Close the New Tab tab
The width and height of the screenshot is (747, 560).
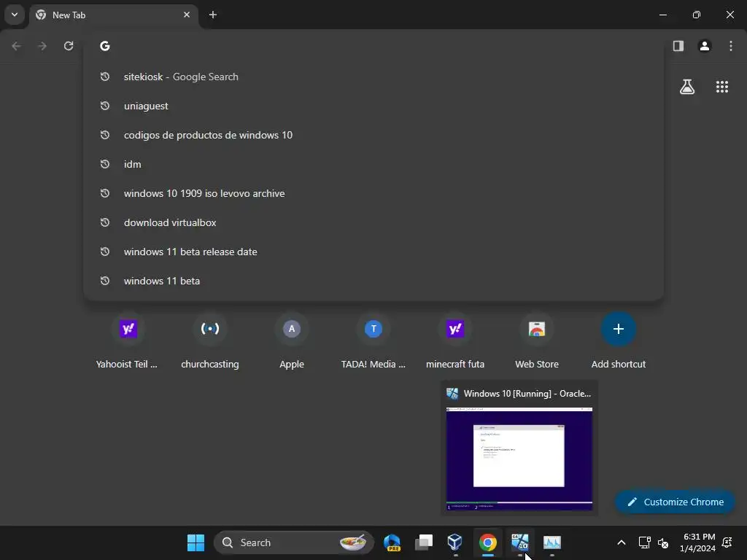tap(187, 15)
